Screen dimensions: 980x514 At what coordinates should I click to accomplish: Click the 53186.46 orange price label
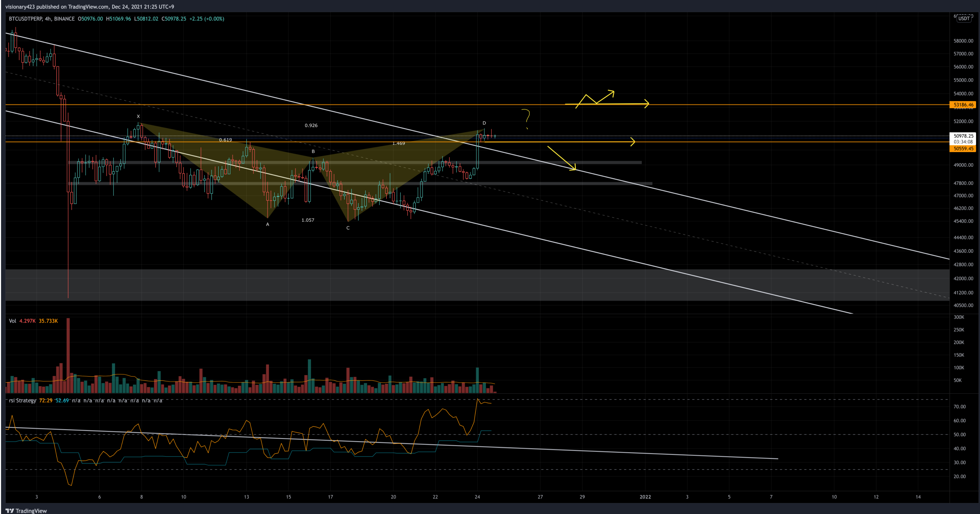click(963, 105)
